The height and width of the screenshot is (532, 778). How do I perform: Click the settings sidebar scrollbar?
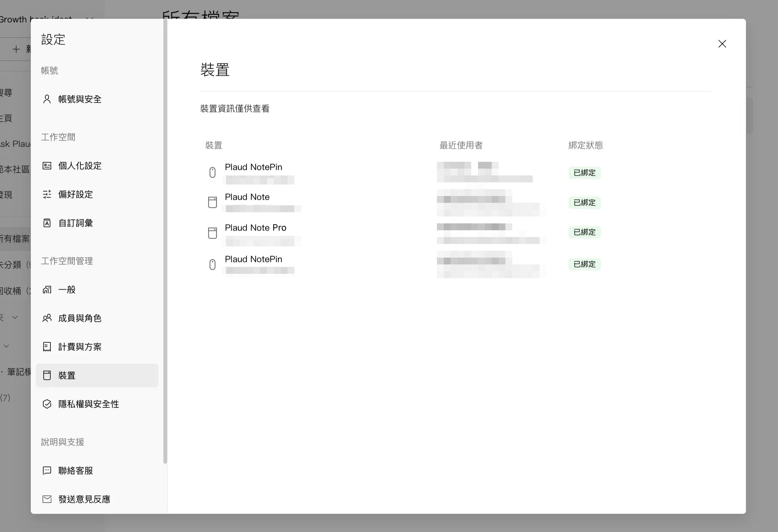165,241
